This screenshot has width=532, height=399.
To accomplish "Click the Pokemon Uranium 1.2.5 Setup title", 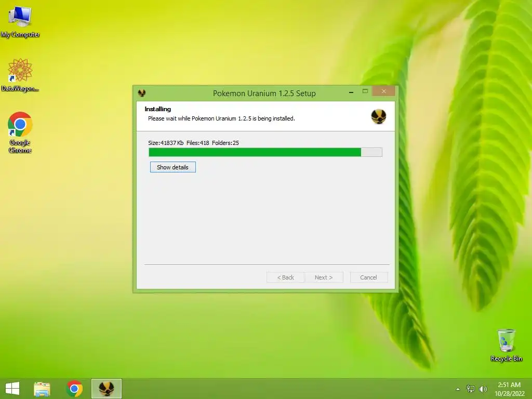I will tap(264, 94).
